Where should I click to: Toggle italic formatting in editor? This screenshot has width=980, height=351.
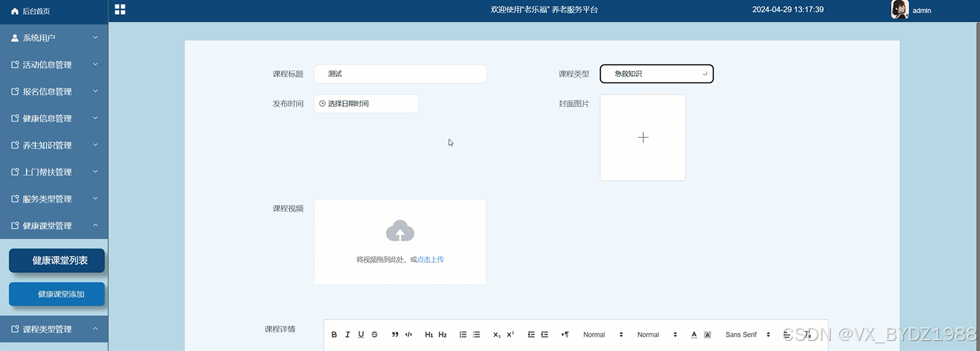[x=348, y=334]
